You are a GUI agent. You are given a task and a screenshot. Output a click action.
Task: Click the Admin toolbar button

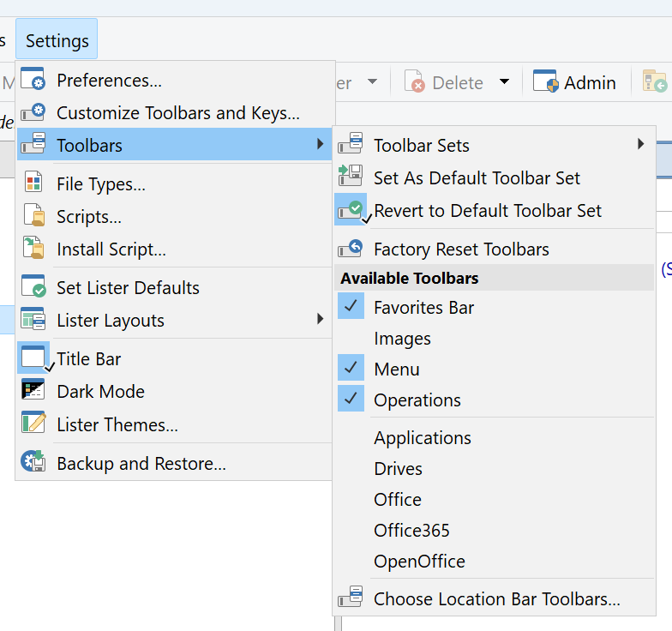point(574,82)
